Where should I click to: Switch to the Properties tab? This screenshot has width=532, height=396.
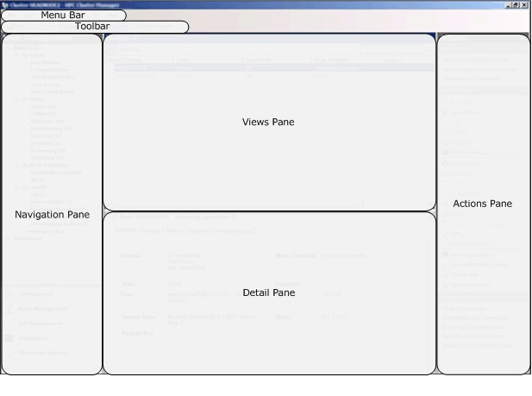click(x=126, y=230)
